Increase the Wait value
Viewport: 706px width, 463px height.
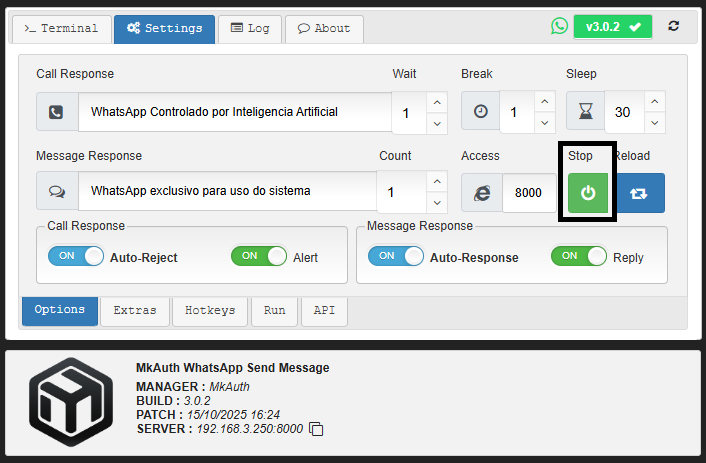point(437,103)
